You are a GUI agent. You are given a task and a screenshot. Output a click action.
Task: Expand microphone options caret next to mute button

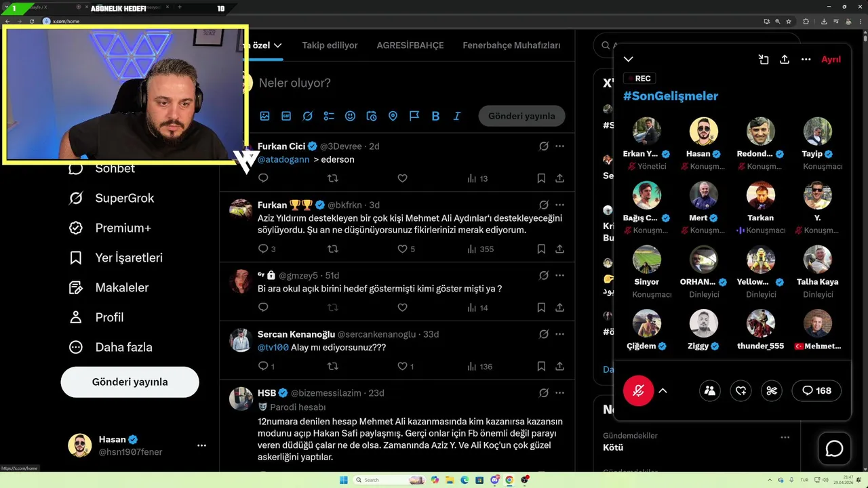663,390
